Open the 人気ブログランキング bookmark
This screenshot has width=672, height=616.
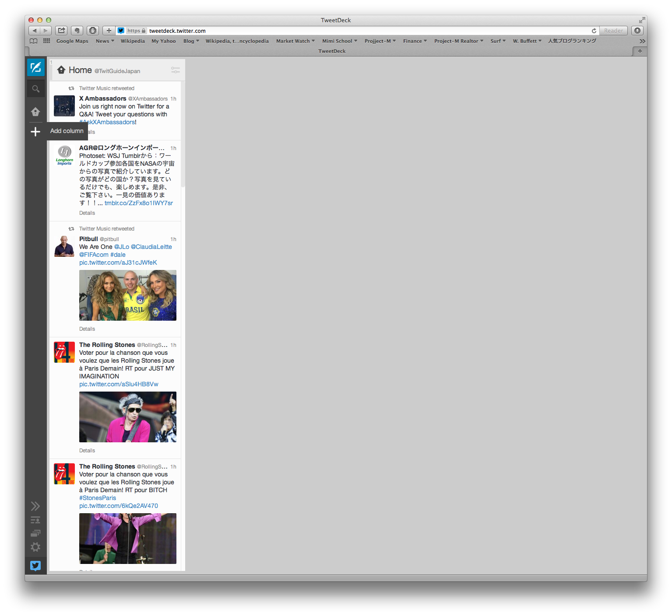click(x=572, y=41)
